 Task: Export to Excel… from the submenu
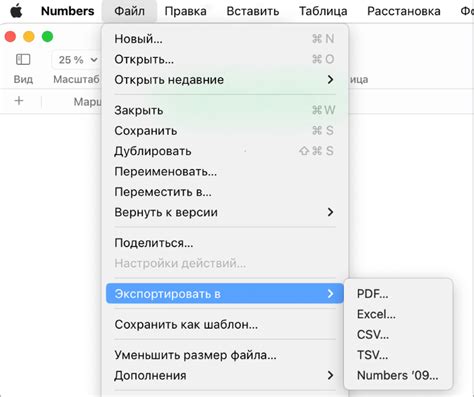pyautogui.click(x=398, y=314)
